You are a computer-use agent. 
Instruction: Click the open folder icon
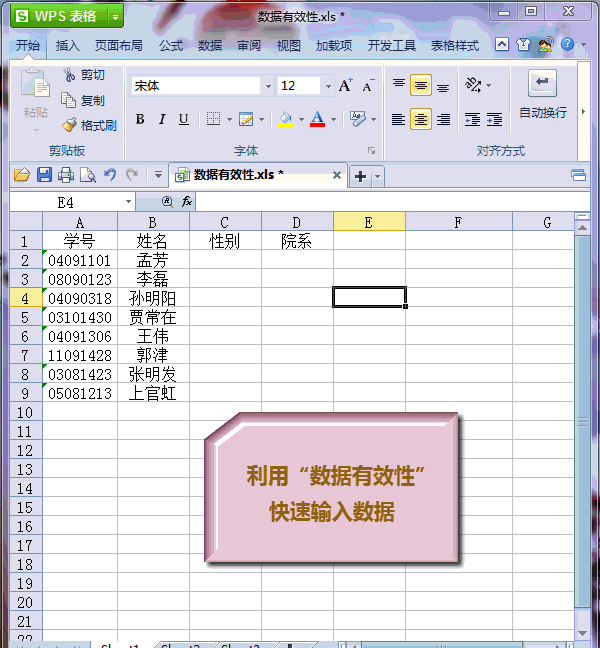click(22, 175)
